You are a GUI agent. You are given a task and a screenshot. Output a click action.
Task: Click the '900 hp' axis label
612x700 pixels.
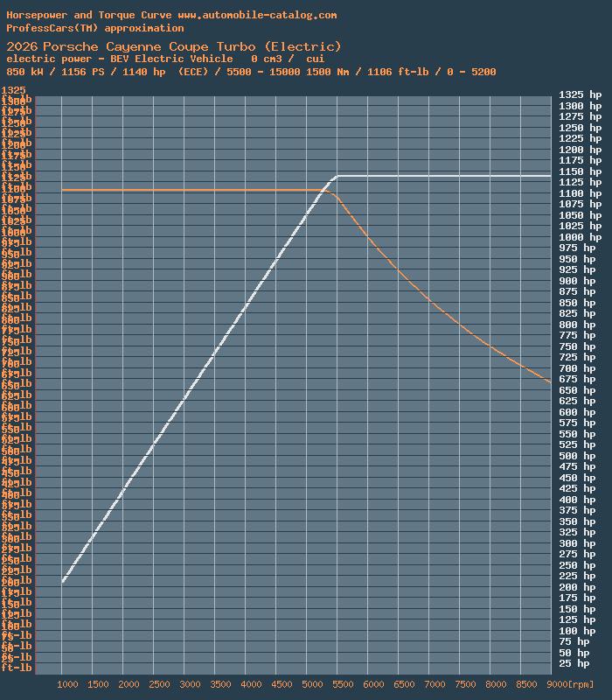pyautogui.click(x=577, y=281)
